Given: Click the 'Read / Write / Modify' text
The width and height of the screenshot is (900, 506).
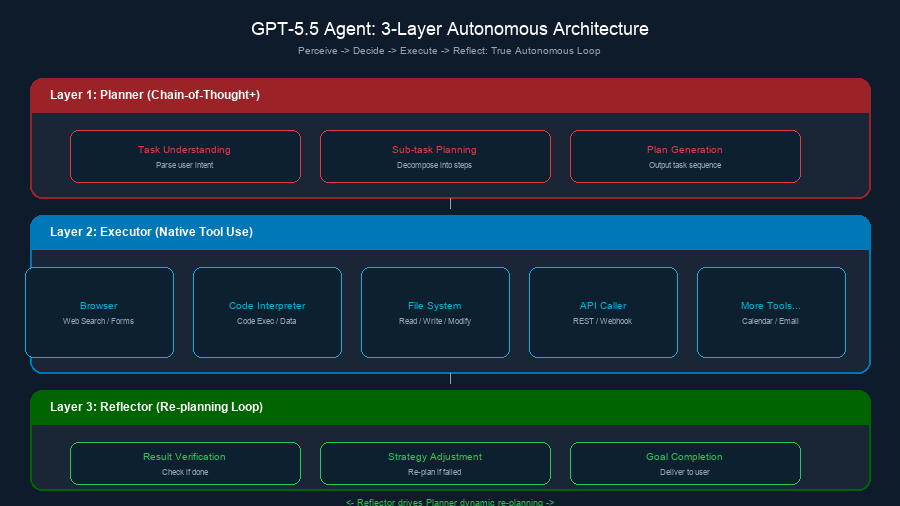Looking at the screenshot, I should pyautogui.click(x=435, y=321).
